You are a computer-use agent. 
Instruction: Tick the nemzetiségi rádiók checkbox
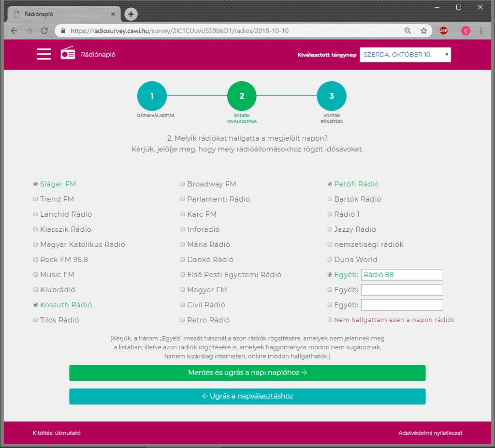[330, 244]
